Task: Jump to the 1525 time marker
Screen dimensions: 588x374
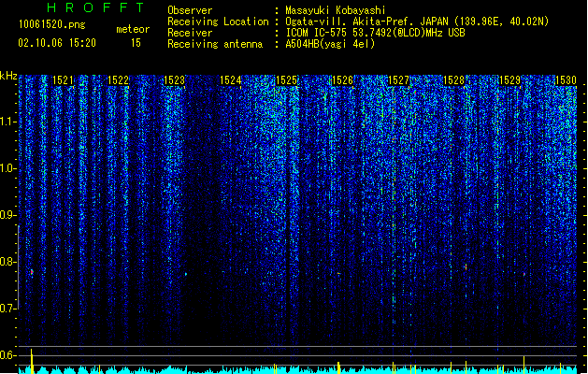Action: tap(286, 80)
